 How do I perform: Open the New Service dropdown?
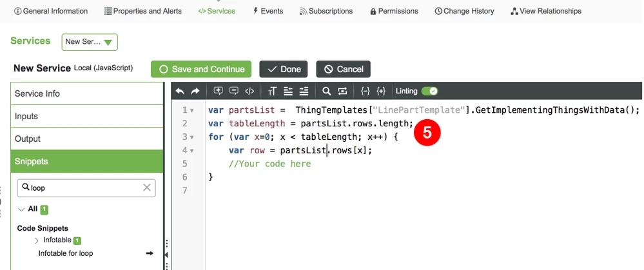pyautogui.click(x=90, y=42)
